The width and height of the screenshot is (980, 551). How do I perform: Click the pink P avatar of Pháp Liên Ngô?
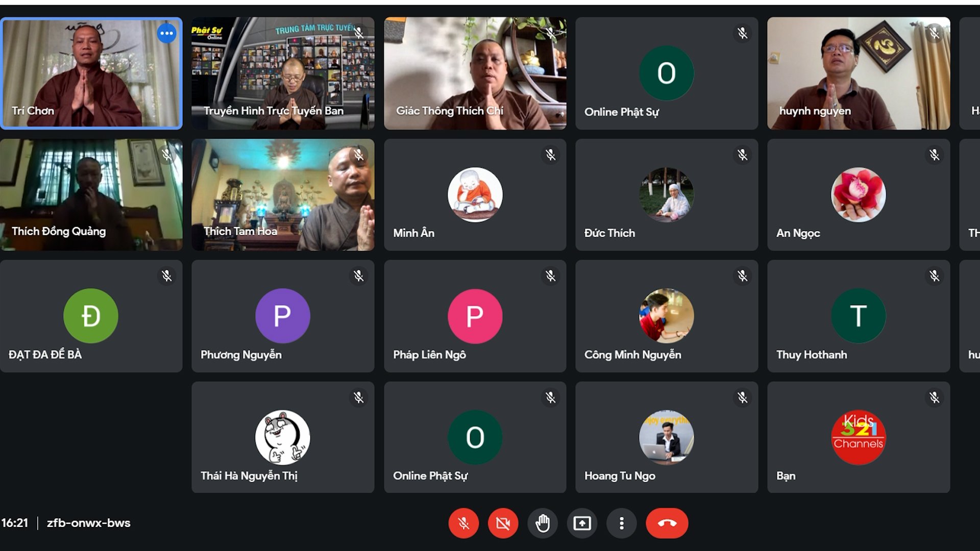click(475, 316)
